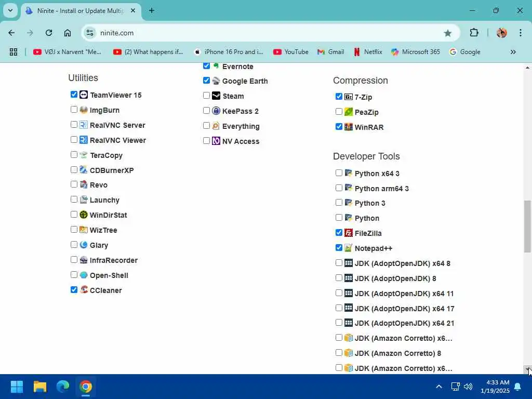The width and height of the screenshot is (532, 399).
Task: Reload the ninite.com page
Action: point(49,33)
